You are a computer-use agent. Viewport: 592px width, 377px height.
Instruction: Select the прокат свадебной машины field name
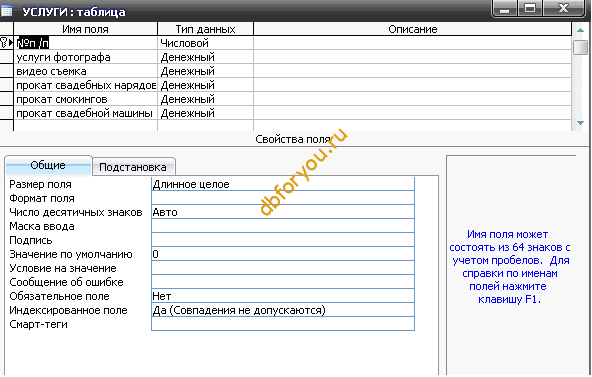pyautogui.click(x=85, y=113)
